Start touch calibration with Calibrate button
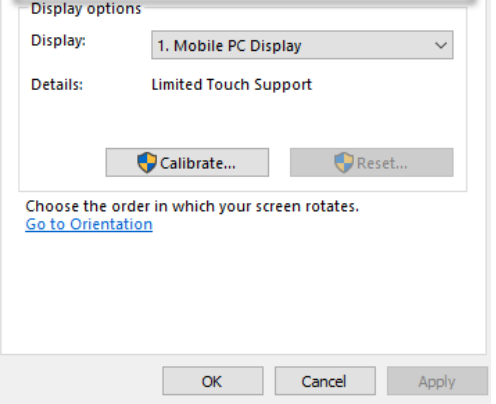This screenshot has width=496, height=404. 187,162
